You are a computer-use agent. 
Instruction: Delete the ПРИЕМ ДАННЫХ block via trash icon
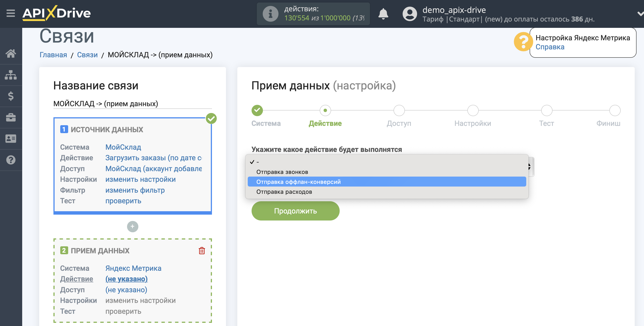(x=202, y=251)
